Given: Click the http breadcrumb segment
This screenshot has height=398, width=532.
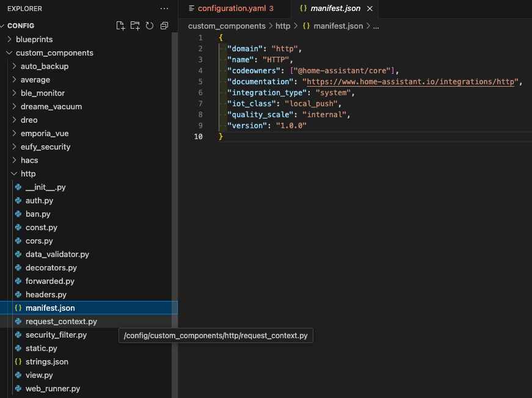Looking at the screenshot, I should tap(283, 26).
